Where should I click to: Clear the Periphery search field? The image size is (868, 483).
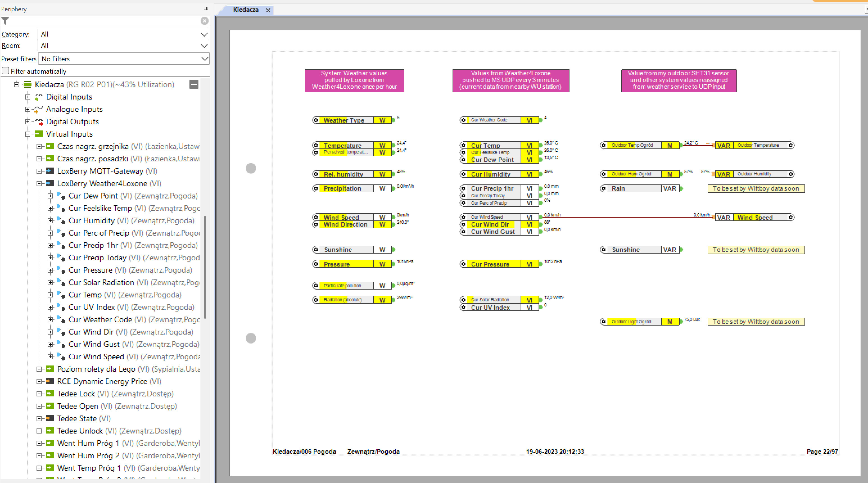204,21
